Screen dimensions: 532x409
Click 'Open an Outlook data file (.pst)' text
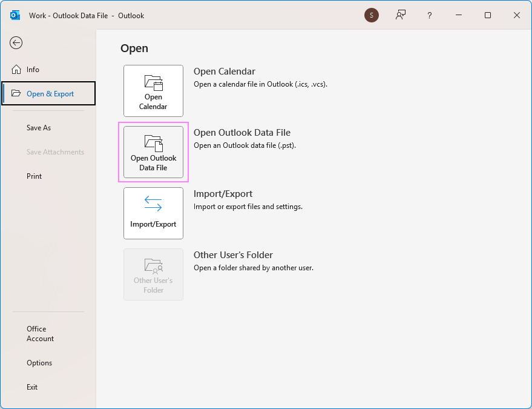245,145
